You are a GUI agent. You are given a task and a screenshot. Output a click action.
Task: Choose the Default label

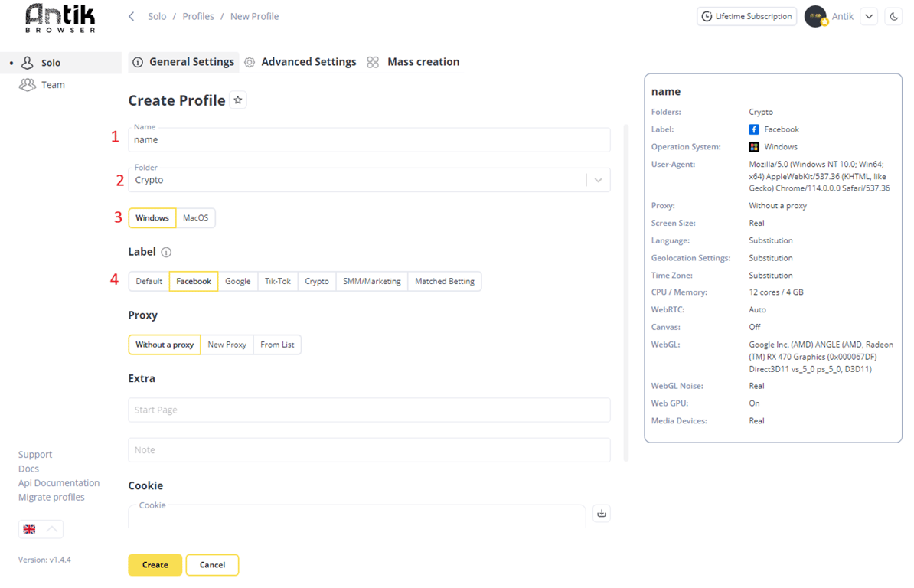click(x=149, y=282)
